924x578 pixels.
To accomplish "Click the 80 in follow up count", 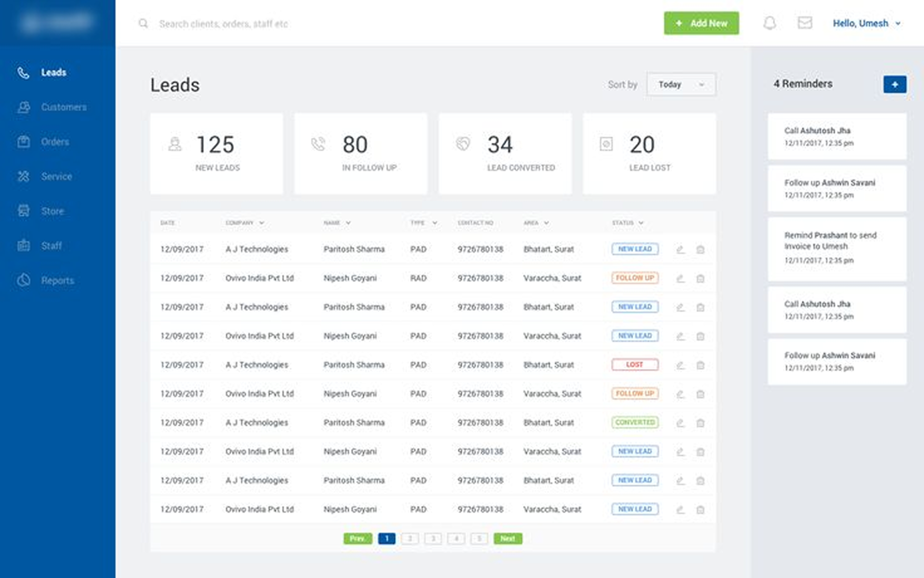I will [x=355, y=144].
